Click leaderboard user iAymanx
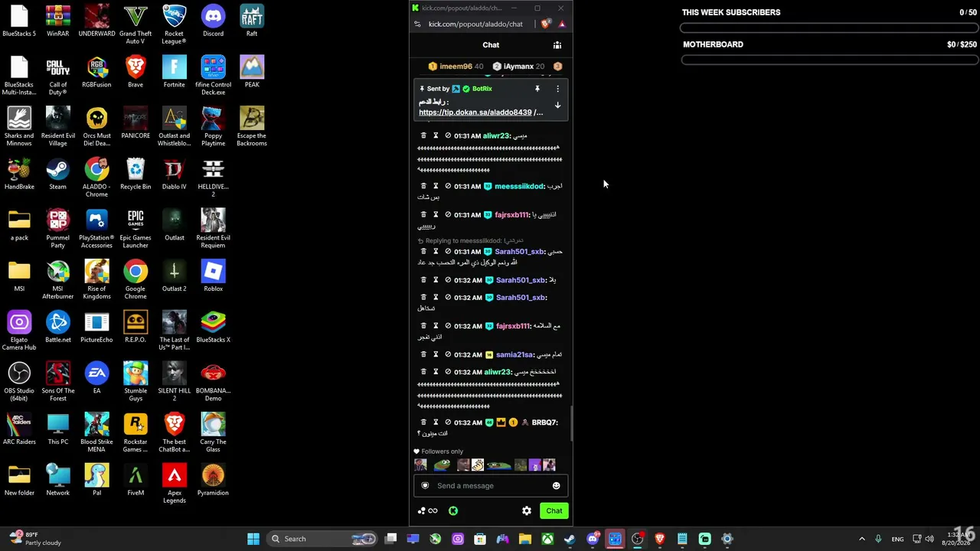Viewport: 980px width, 551px height. click(x=518, y=67)
